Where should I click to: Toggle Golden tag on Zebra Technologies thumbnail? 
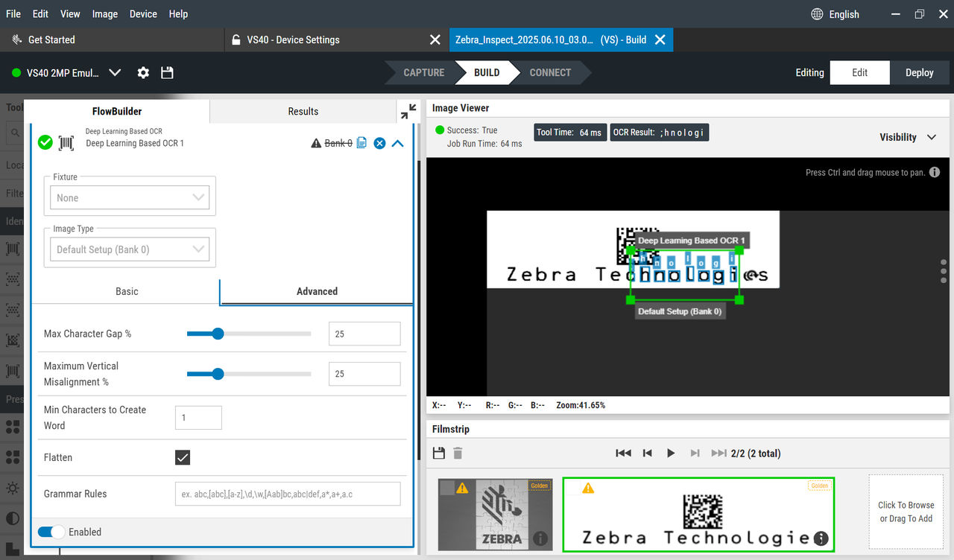[819, 486]
